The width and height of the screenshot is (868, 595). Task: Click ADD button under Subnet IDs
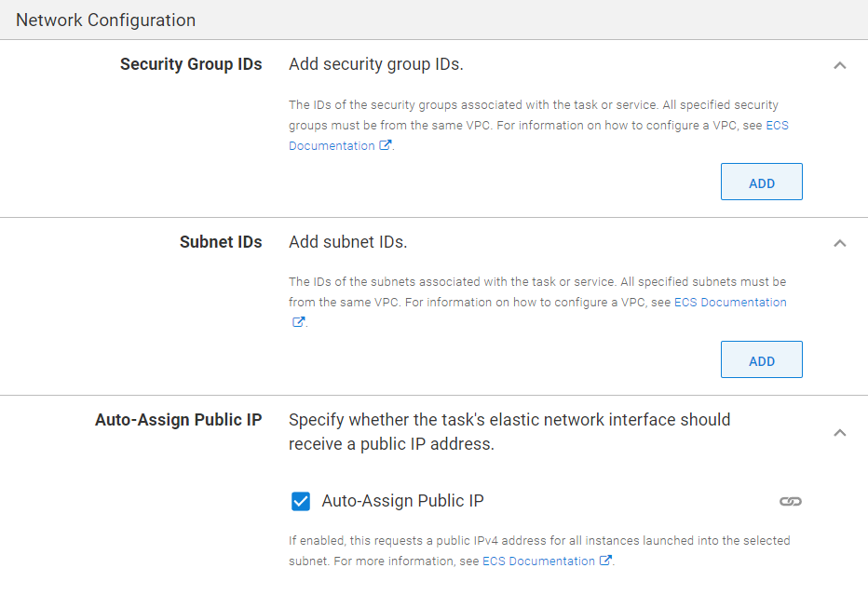coord(761,359)
